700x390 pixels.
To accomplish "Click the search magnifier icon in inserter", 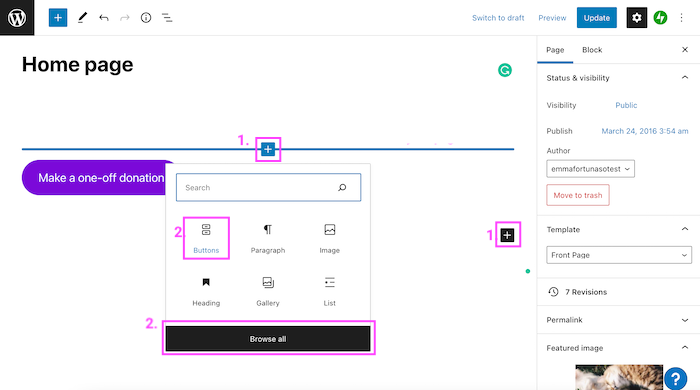I will click(342, 187).
